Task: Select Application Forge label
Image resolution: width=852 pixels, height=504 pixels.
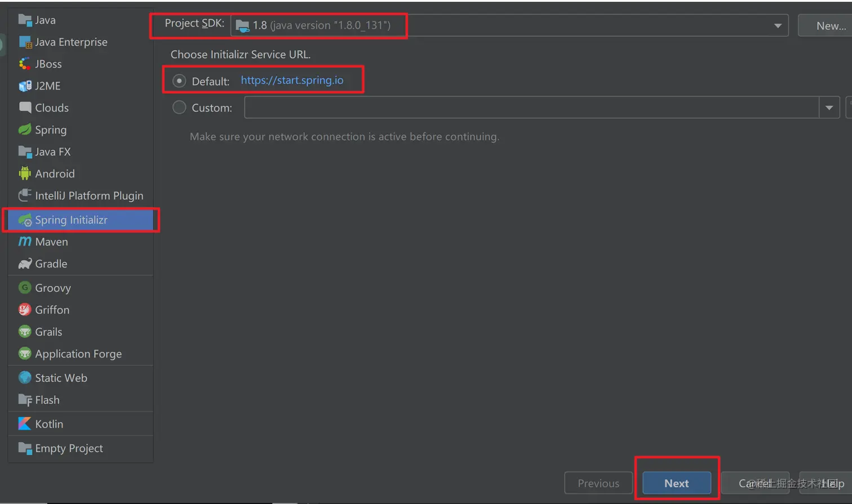Action: 78,354
